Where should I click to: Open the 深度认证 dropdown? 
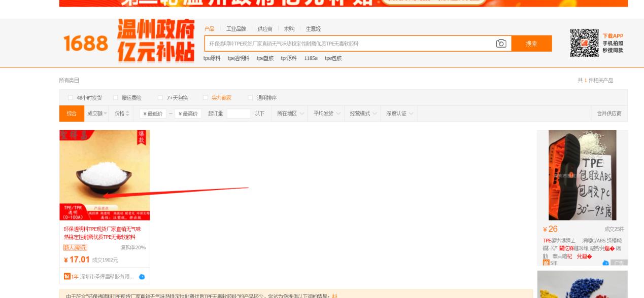[399, 114]
